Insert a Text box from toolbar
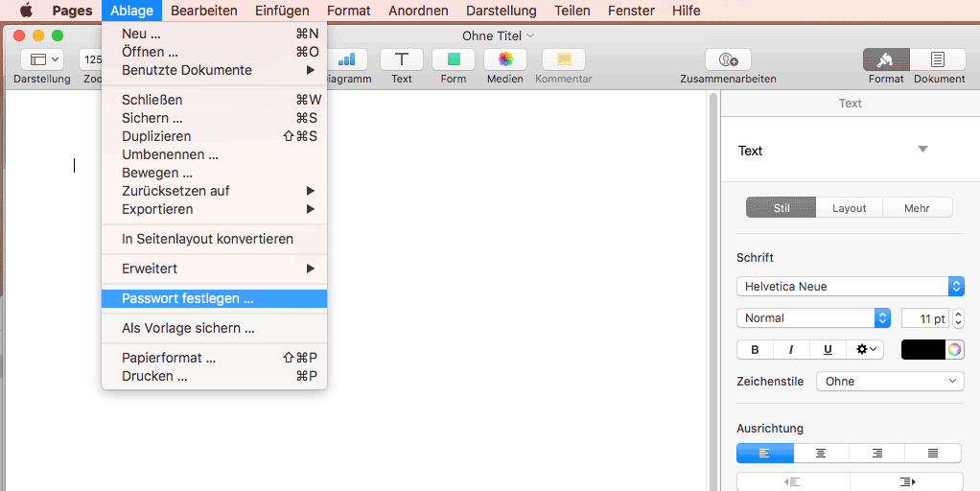This screenshot has height=491, width=980. pos(401,59)
